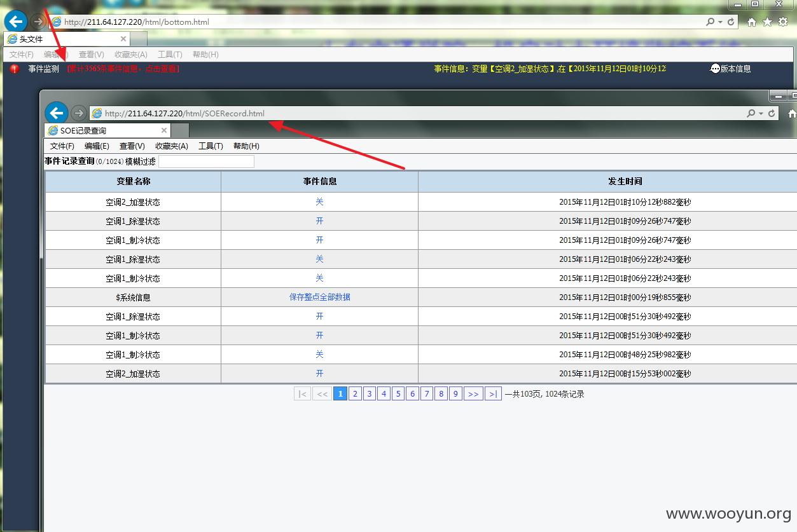Close the SOE记录查询 tab
The height and width of the screenshot is (532, 797).
pos(164,130)
